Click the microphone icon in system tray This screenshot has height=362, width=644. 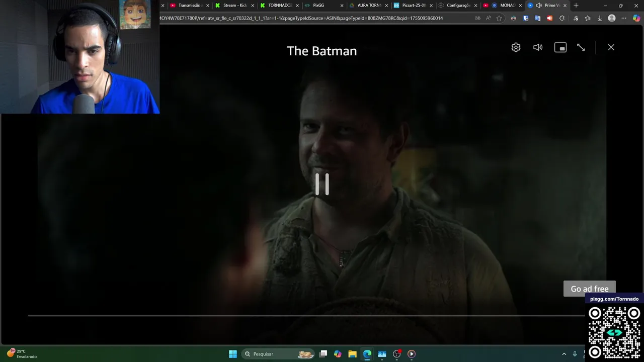[x=575, y=354]
